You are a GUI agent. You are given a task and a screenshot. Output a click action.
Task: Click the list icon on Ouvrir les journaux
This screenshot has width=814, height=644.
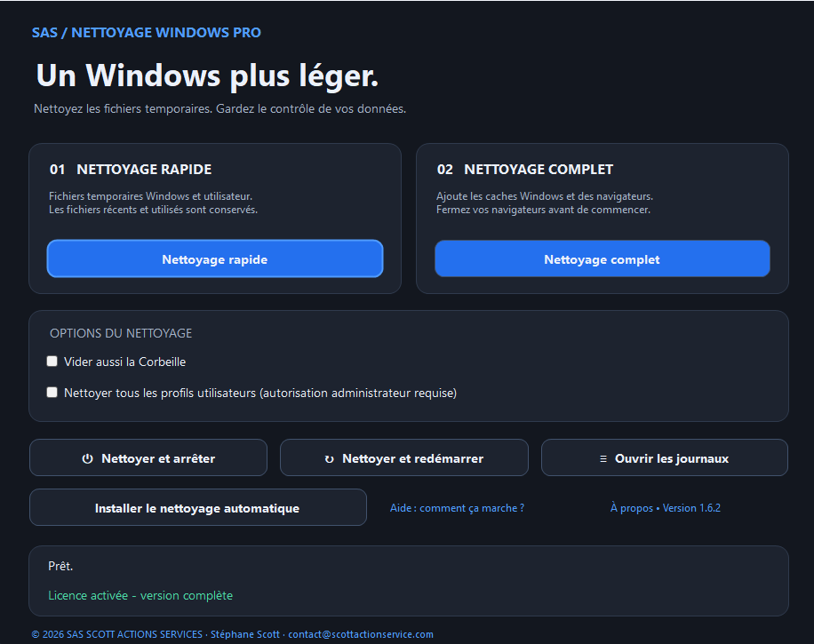click(x=603, y=458)
